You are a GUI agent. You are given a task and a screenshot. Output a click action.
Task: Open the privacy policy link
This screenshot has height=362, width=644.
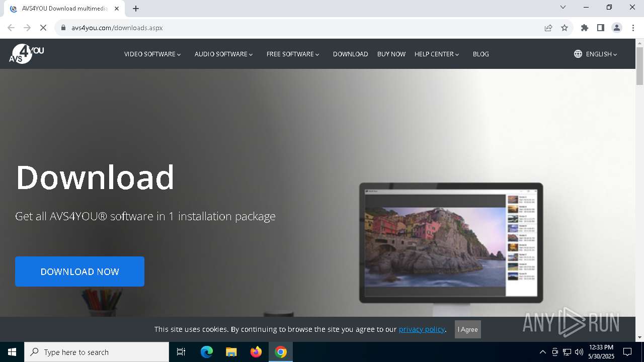click(422, 329)
